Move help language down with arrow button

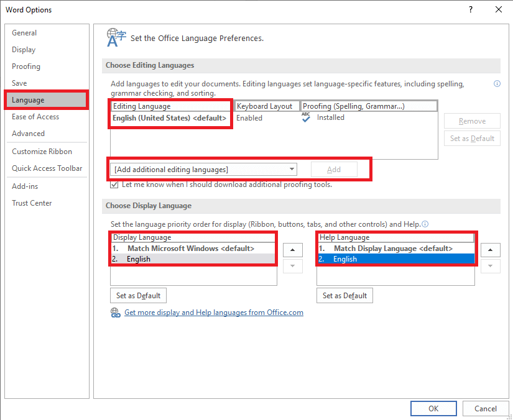pos(490,266)
